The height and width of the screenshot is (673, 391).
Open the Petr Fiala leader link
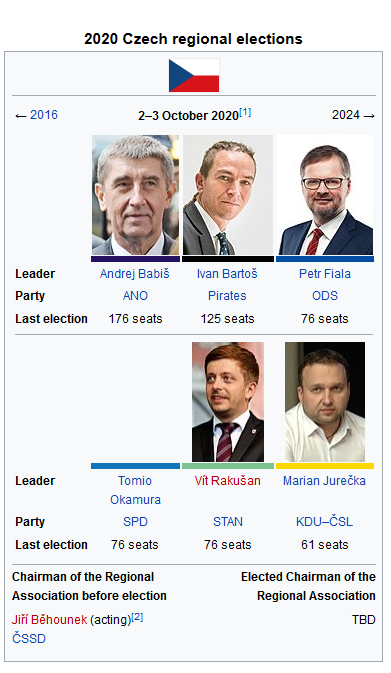pos(325,274)
